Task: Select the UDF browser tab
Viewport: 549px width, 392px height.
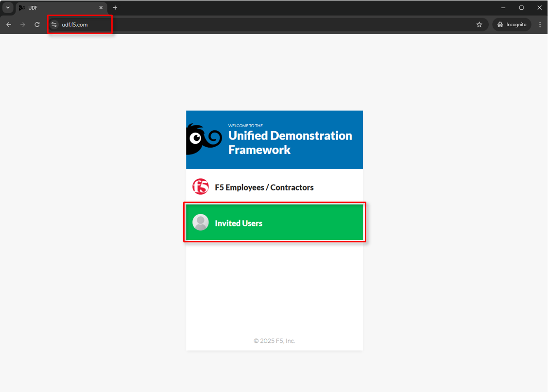Action: point(61,8)
